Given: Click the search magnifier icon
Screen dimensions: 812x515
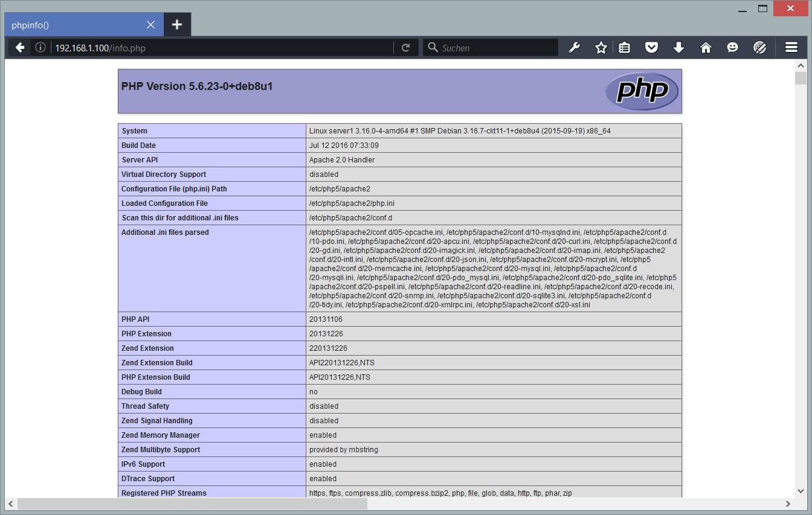Looking at the screenshot, I should click(433, 48).
